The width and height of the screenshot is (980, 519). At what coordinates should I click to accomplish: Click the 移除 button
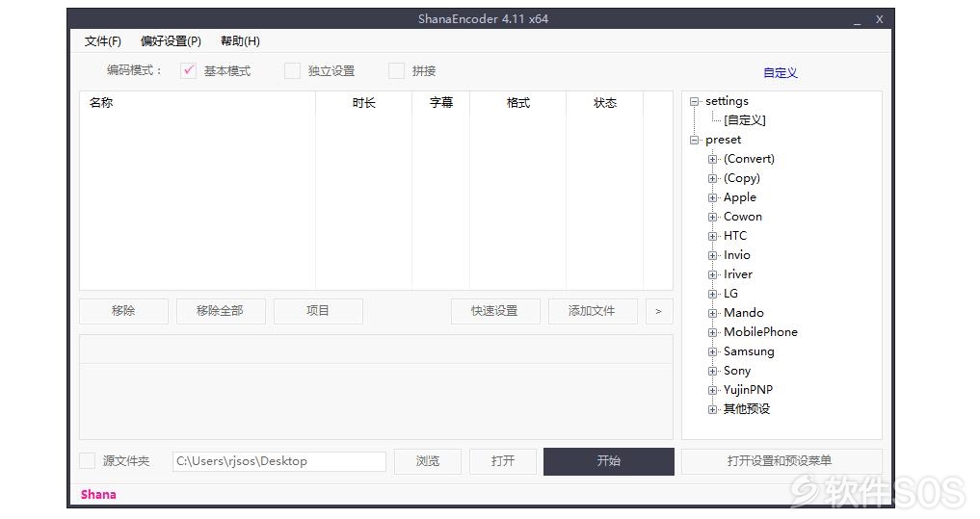[123, 311]
